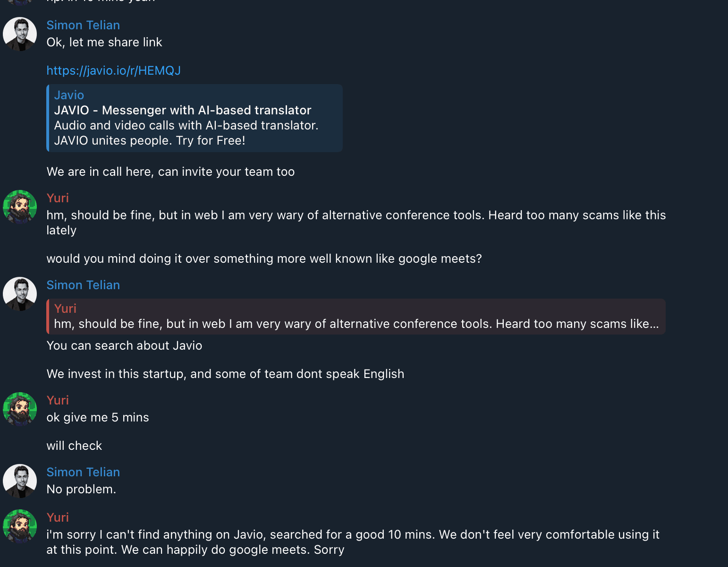Click Yuri's avatar beside the "hm, should be fine" message
This screenshot has height=567, width=728.
(x=20, y=207)
